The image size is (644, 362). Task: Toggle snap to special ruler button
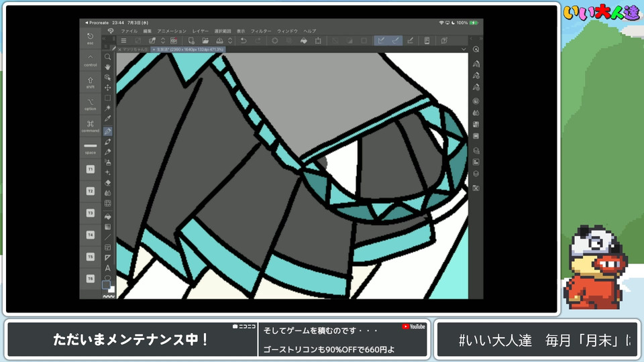[396, 40]
